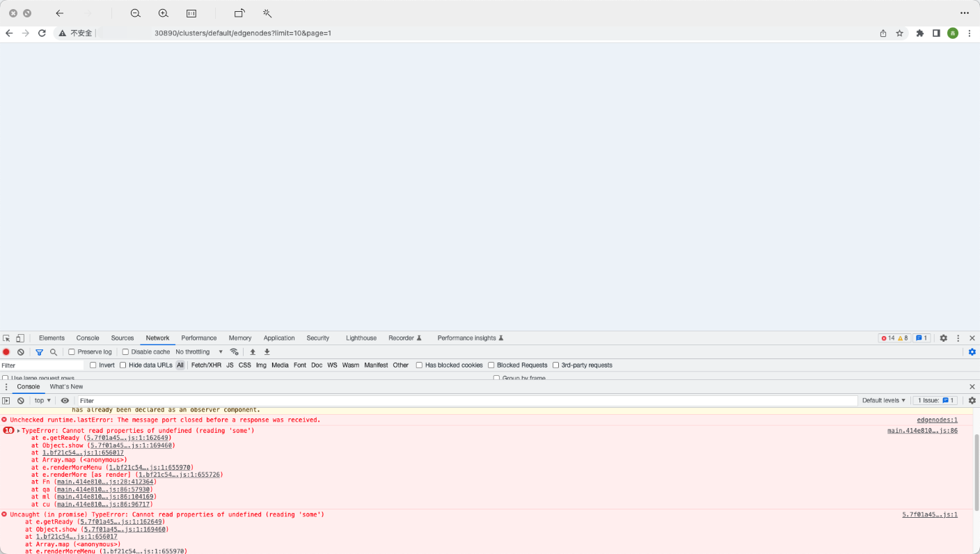The width and height of the screenshot is (980, 554).
Task: Open network search magnifier
Action: 54,352
